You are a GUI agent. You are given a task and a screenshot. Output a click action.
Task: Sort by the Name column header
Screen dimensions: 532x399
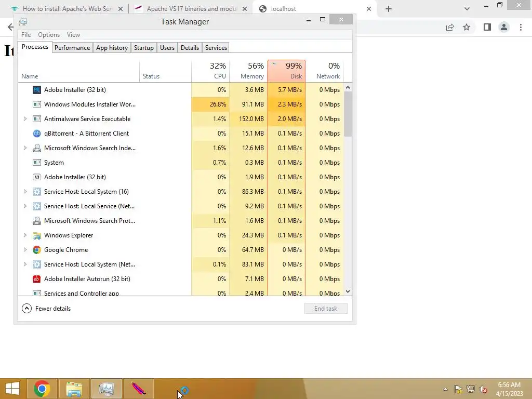point(79,71)
